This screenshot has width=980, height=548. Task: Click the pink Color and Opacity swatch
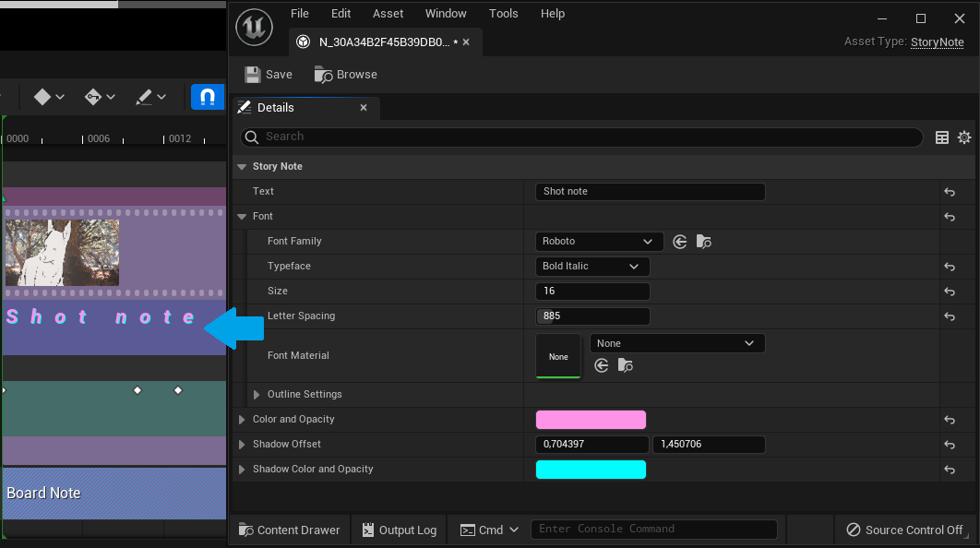coord(591,420)
